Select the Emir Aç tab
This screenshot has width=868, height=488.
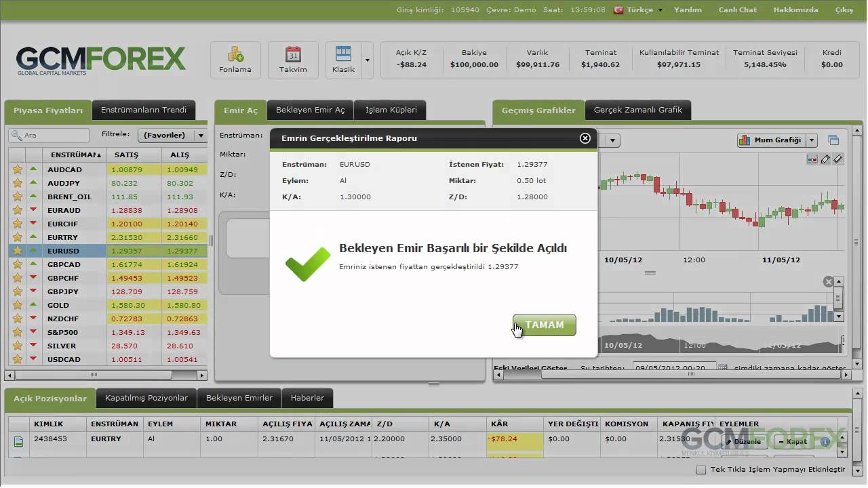click(x=241, y=110)
